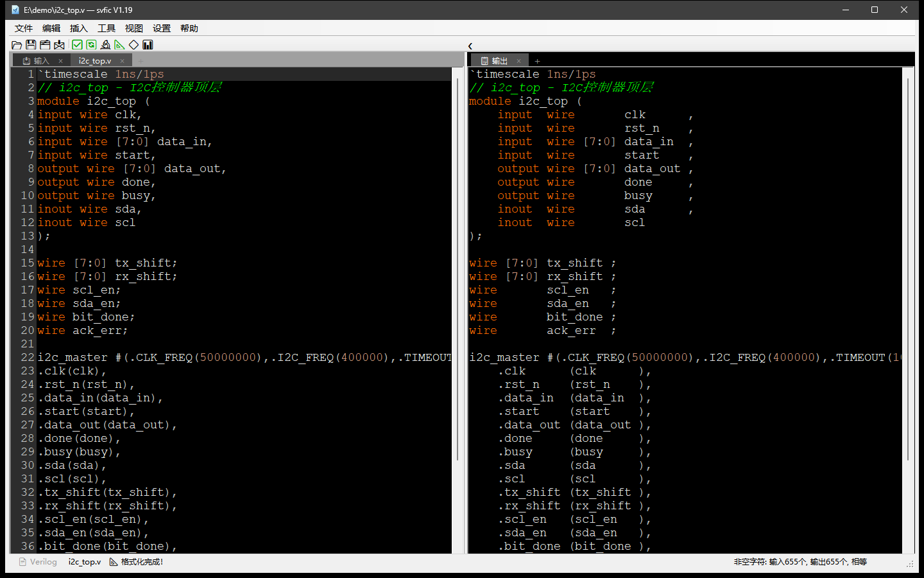Open the 工具 menu
This screenshot has height=578, width=924.
[107, 28]
